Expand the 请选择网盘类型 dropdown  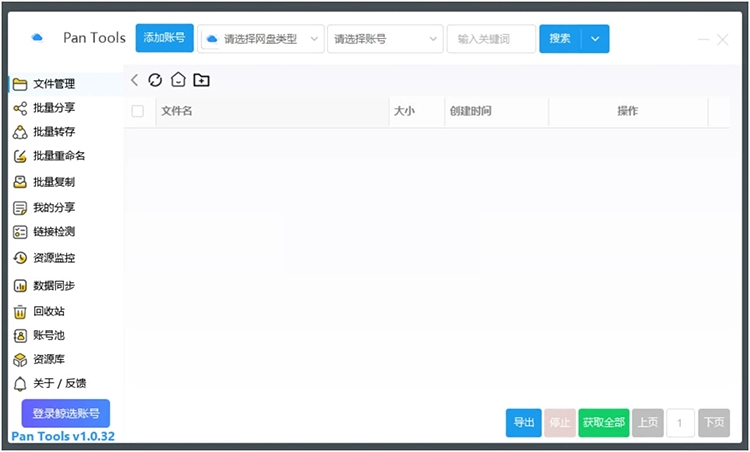261,39
